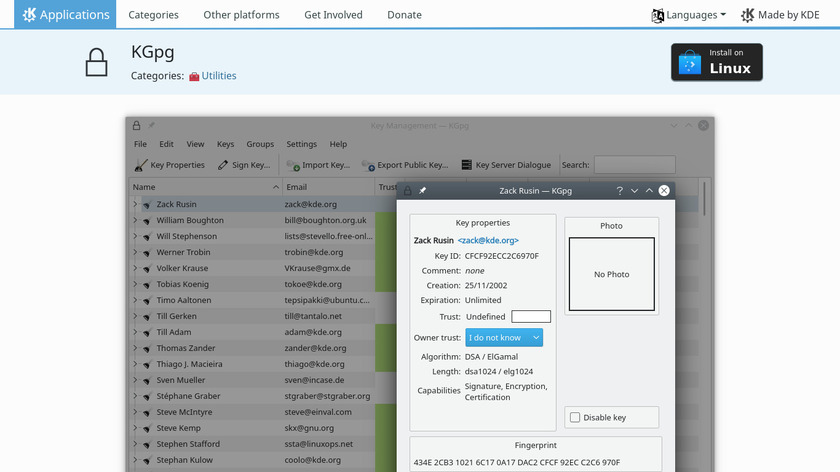Image resolution: width=840 pixels, height=472 pixels.
Task: Click the No Photo placeholder box
Action: pos(611,274)
